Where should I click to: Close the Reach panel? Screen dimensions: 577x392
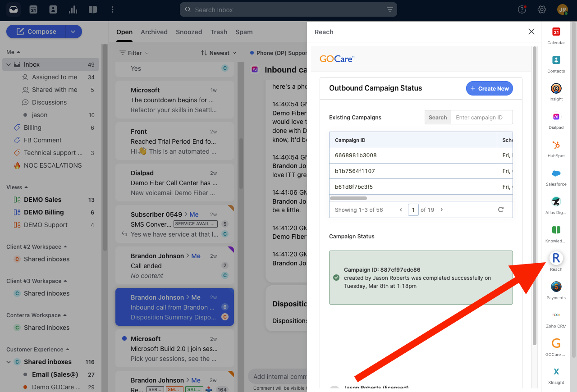pyautogui.click(x=531, y=32)
